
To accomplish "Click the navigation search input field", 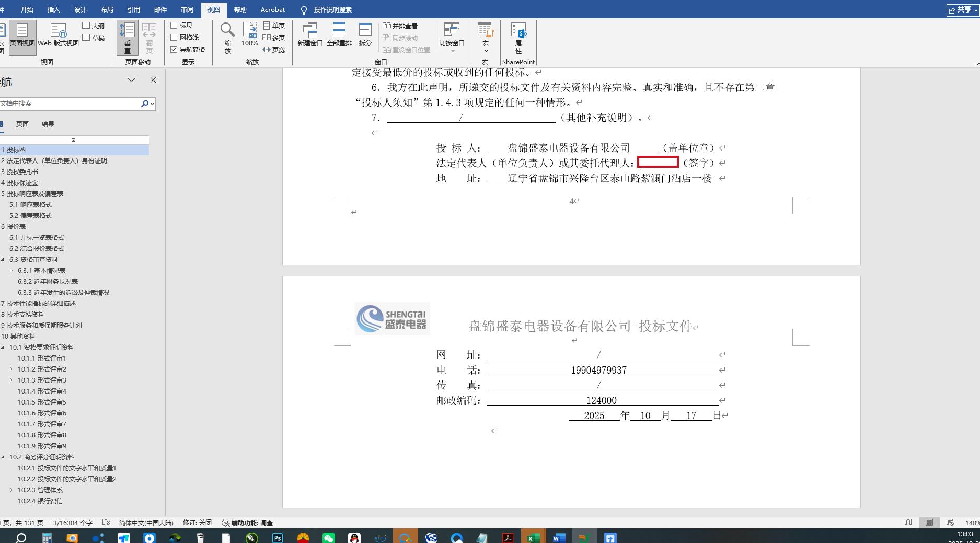I will [x=70, y=103].
